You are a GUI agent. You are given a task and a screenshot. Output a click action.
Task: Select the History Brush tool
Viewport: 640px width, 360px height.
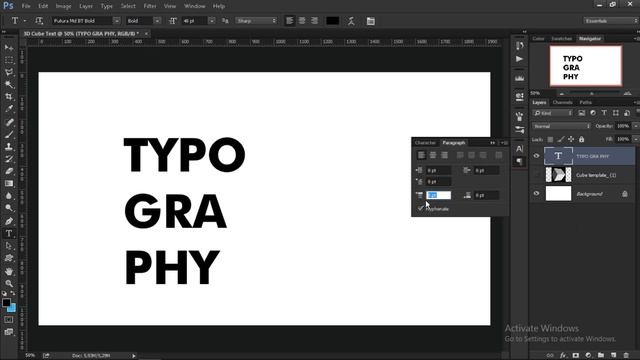(9, 159)
